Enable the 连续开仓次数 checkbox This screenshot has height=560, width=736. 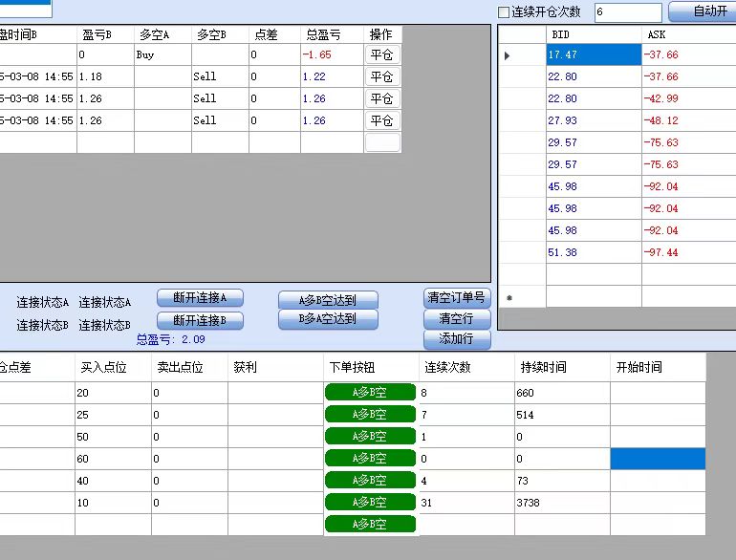pyautogui.click(x=504, y=12)
